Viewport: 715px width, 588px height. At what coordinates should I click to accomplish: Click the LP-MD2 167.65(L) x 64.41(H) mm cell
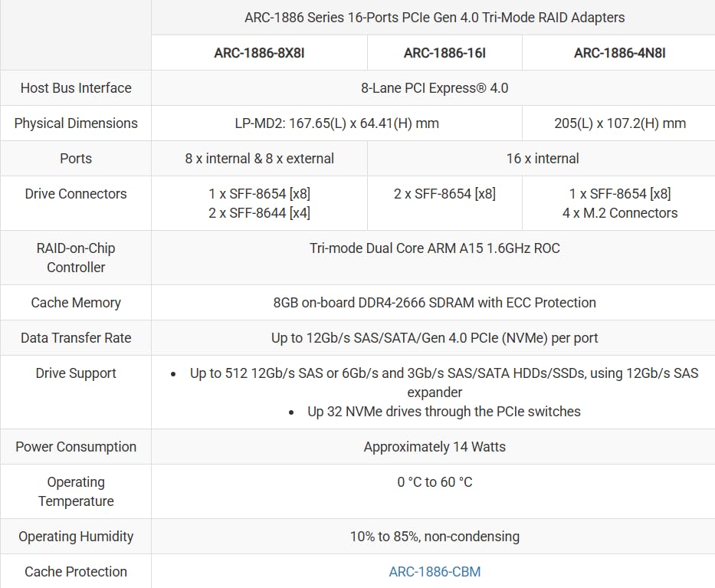pos(336,123)
